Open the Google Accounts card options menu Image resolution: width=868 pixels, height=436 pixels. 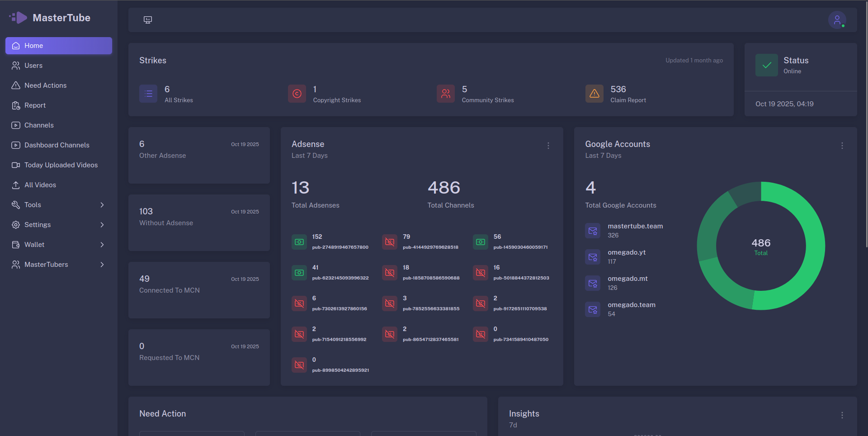[x=842, y=146]
